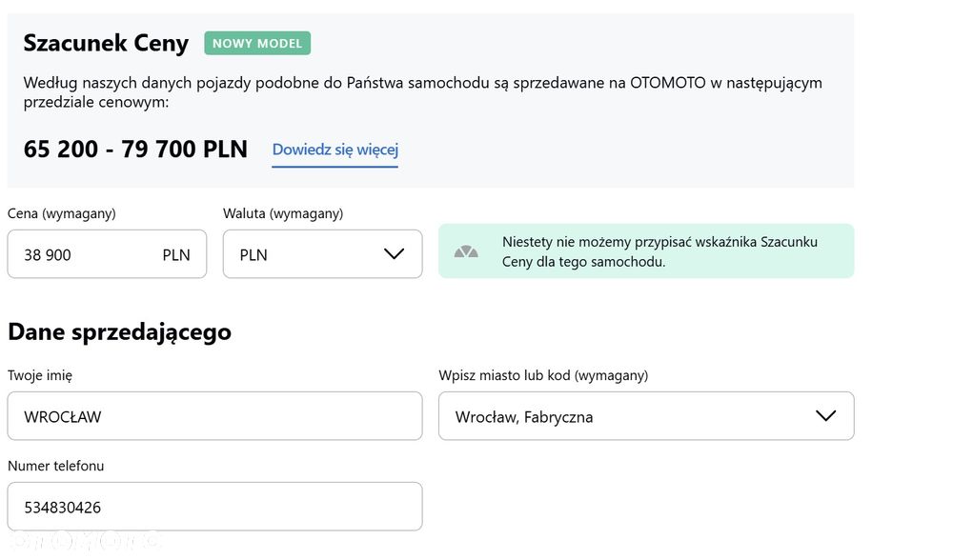The width and height of the screenshot is (953, 560).
Task: Focus the Cena price input field
Action: pos(107,254)
